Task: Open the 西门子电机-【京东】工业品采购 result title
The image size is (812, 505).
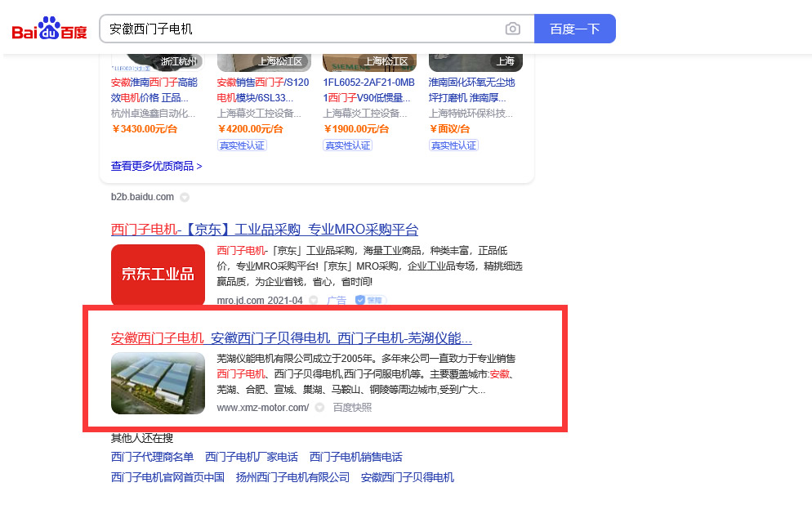Action: (x=264, y=230)
